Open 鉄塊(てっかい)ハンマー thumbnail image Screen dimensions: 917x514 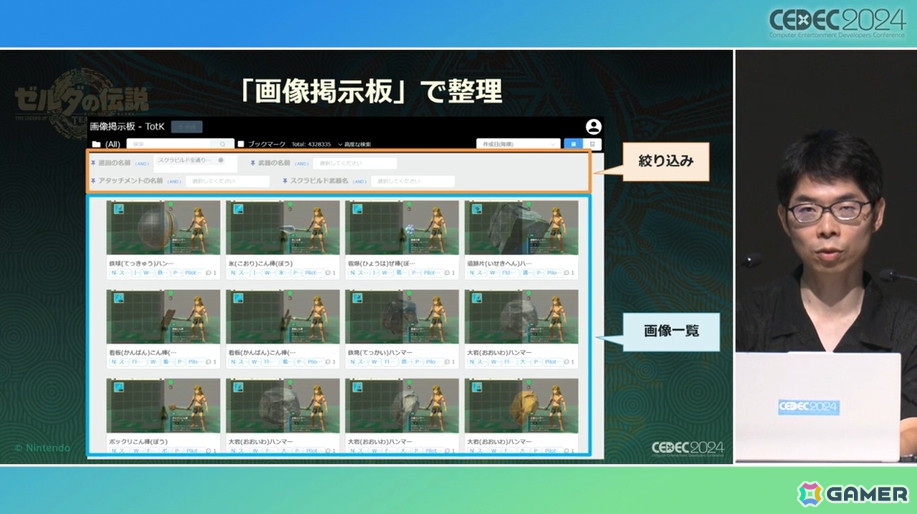coord(402,316)
